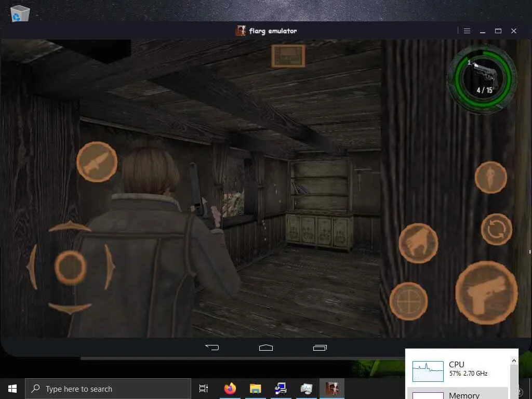Select the Memory entry in the performance popup
The image size is (532, 399).
(x=458, y=393)
